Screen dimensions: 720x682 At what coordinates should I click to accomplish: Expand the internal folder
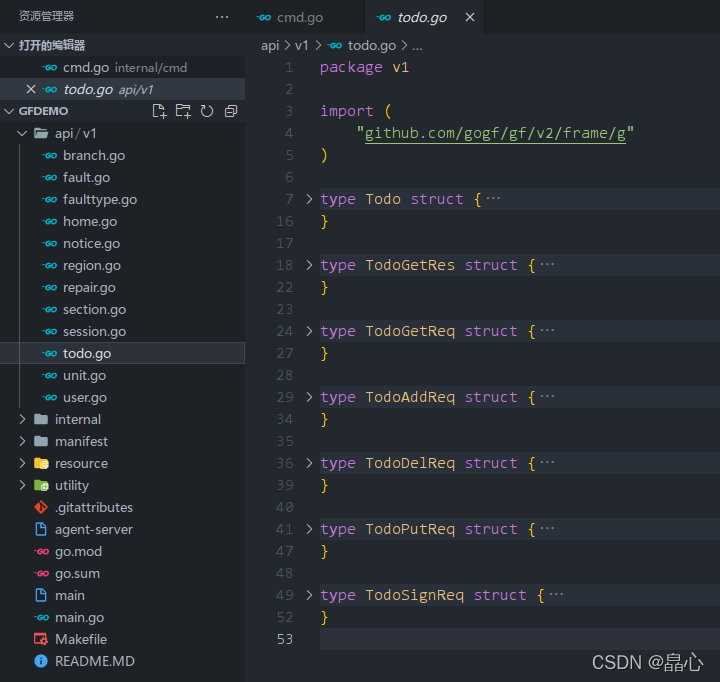[22, 419]
